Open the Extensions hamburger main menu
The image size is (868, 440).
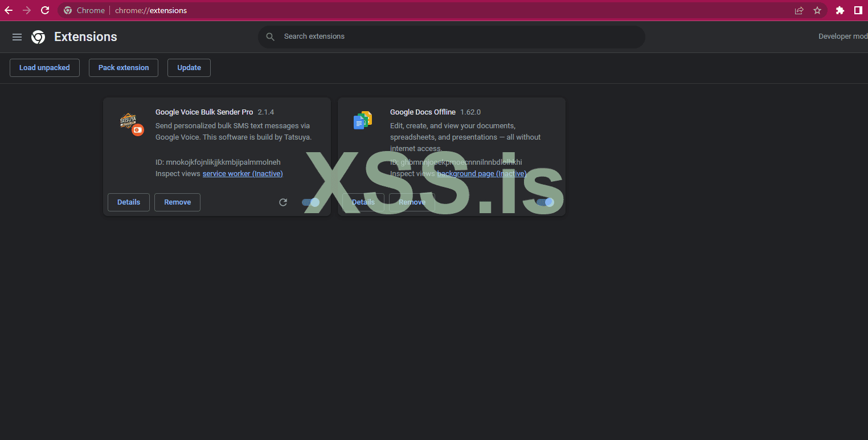pos(17,37)
